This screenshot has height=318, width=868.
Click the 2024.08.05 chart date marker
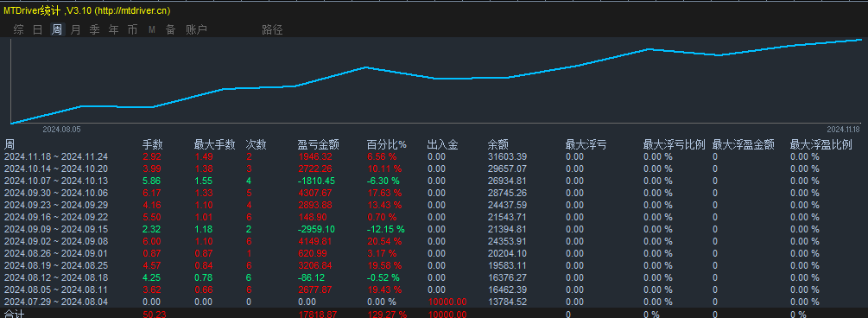click(x=62, y=129)
